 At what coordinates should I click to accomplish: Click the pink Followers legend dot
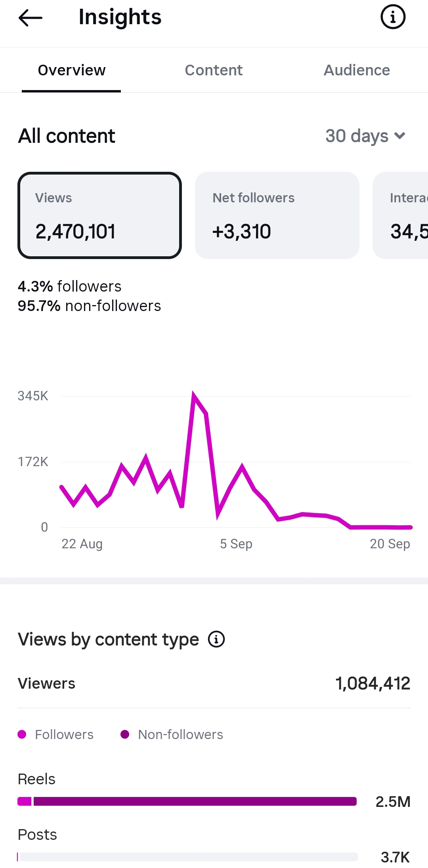point(22,734)
